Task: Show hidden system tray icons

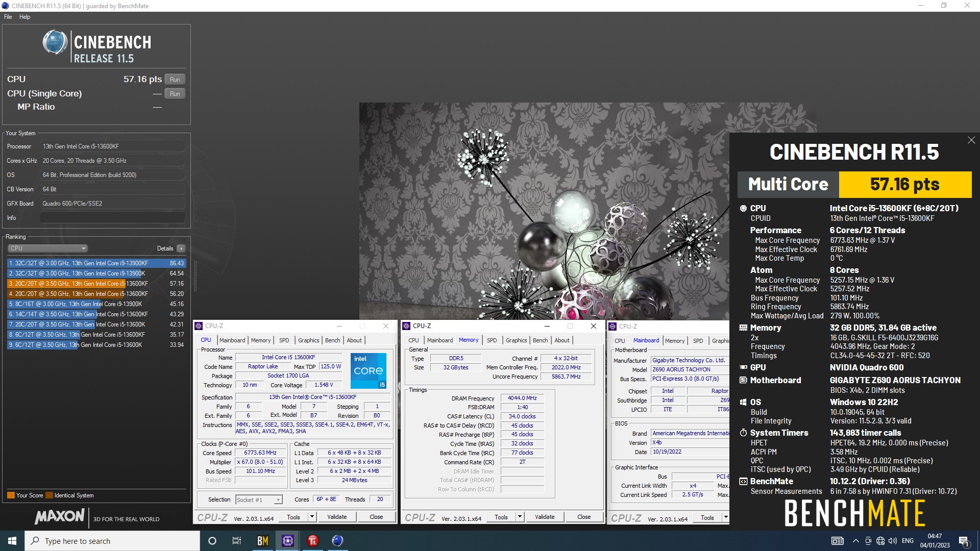Action: (856, 541)
